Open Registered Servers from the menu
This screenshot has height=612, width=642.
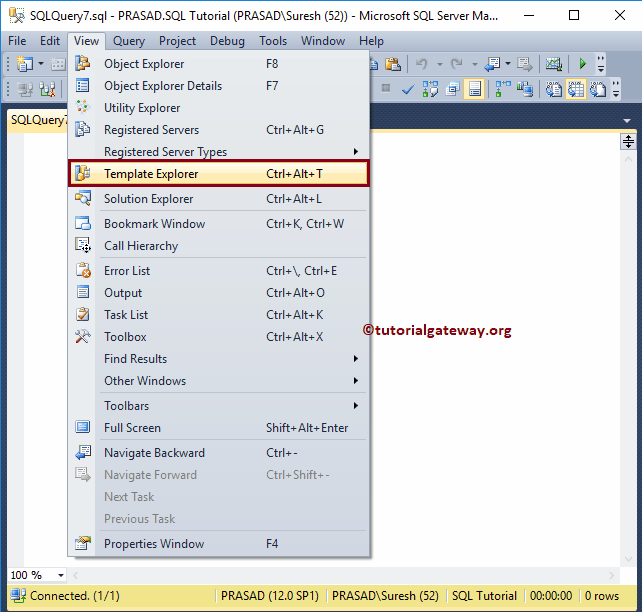219,130
